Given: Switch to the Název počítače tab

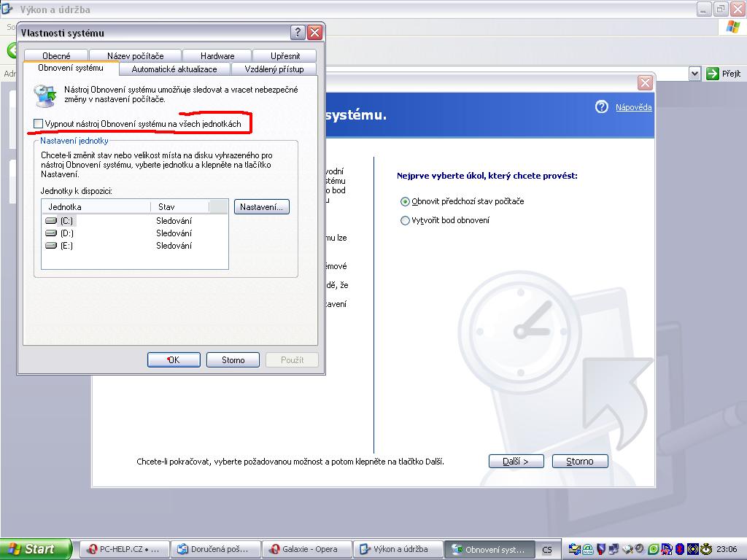Looking at the screenshot, I should click(x=135, y=55).
